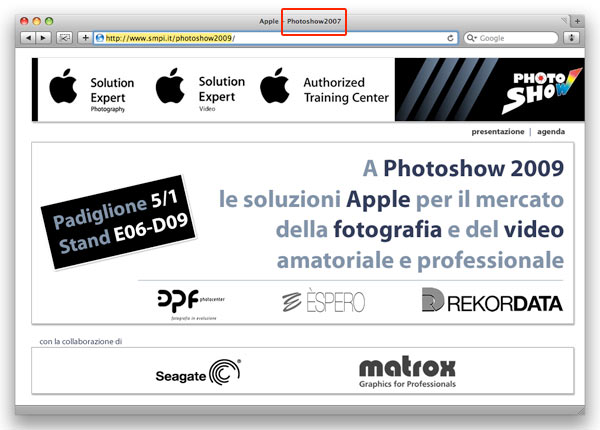The width and height of the screenshot is (600, 430).
Task: Click the plus add bookmark button
Action: pos(85,38)
